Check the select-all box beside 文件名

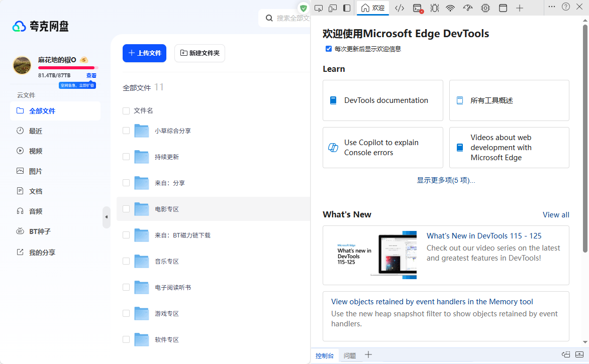(x=126, y=111)
